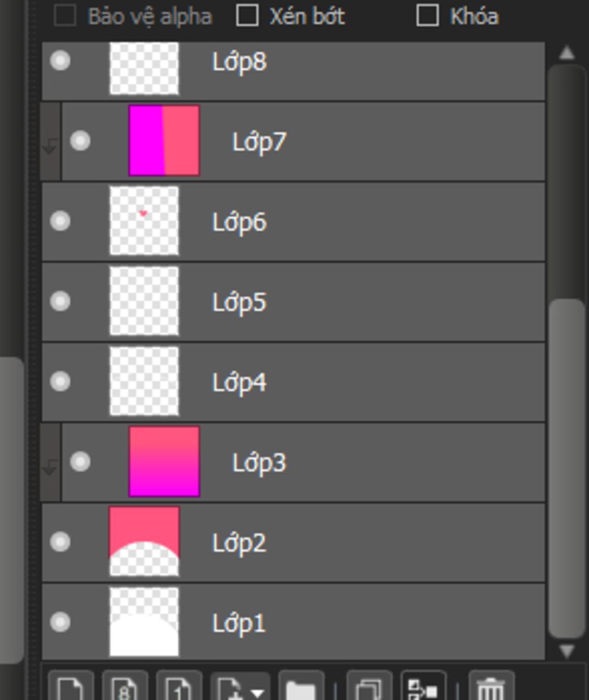Image resolution: width=589 pixels, height=700 pixels.
Task: Hide layer Lớp8 visibility dot
Action: tap(60, 60)
